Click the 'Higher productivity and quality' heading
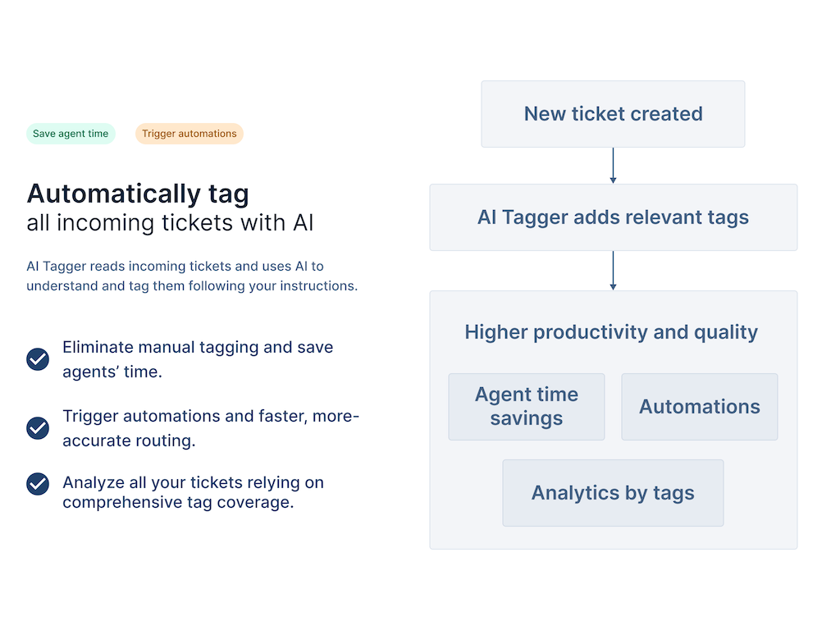This screenshot has height=630, width=840. click(x=611, y=332)
